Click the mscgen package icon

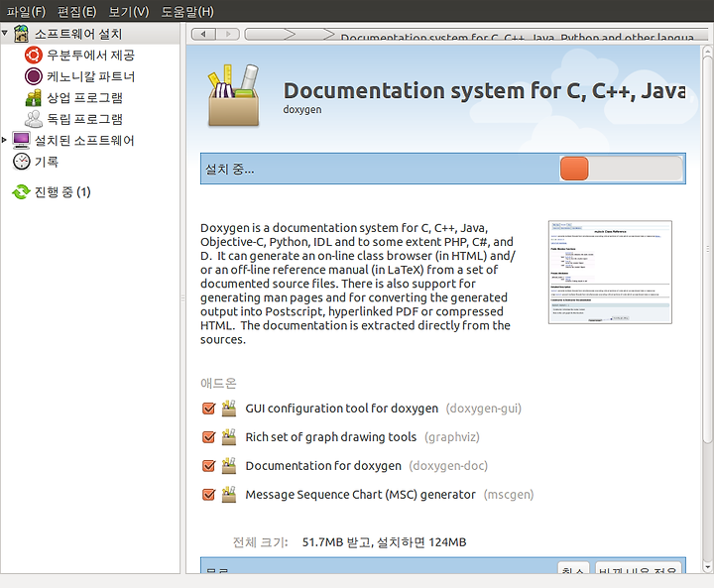[x=229, y=495]
